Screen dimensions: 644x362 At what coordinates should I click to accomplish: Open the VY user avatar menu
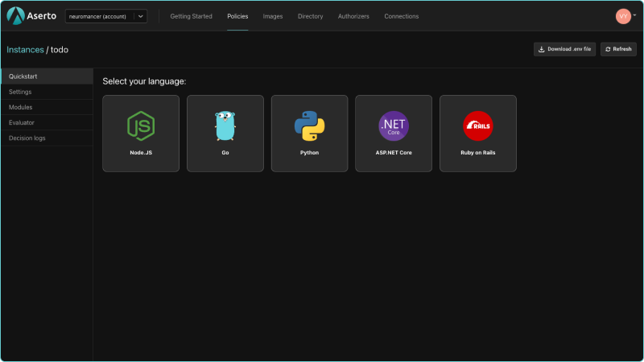(x=623, y=16)
